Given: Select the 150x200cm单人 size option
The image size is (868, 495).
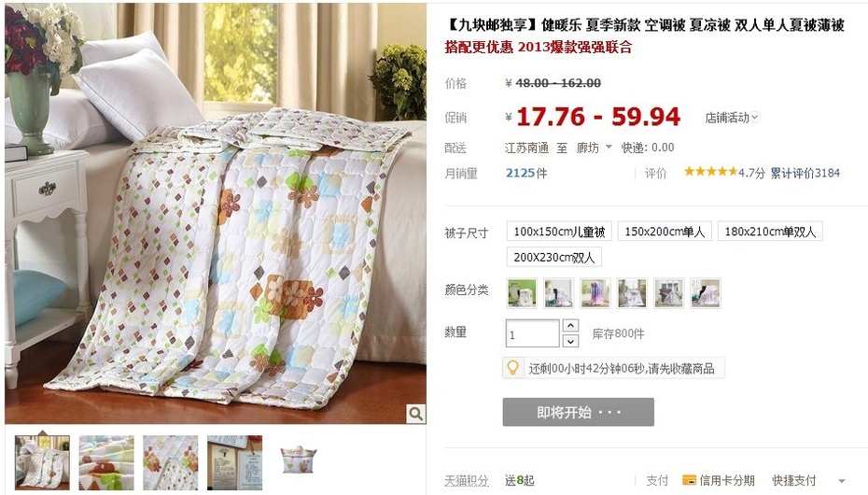Looking at the screenshot, I should 665,232.
